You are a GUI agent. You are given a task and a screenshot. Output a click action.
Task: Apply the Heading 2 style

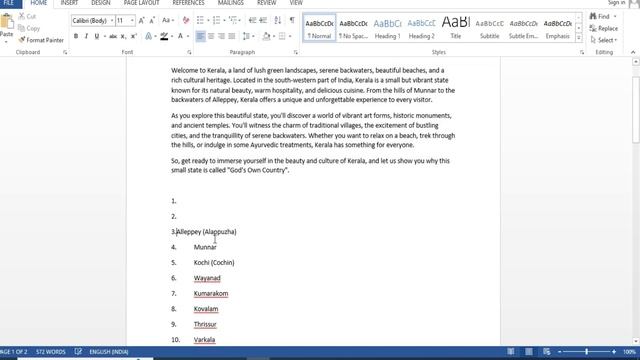tap(422, 28)
